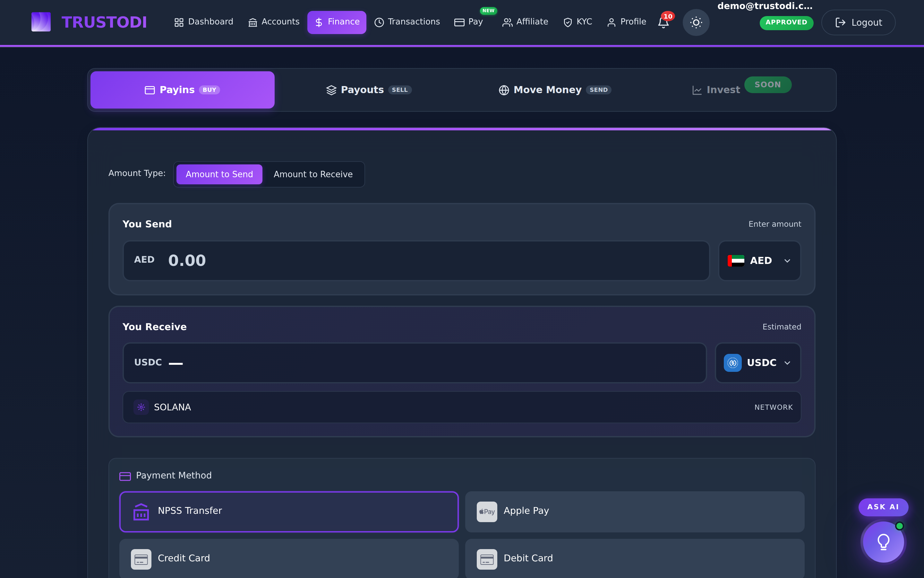The width and height of the screenshot is (924, 578).
Task: Click the Debit Card icon
Action: pyautogui.click(x=487, y=559)
